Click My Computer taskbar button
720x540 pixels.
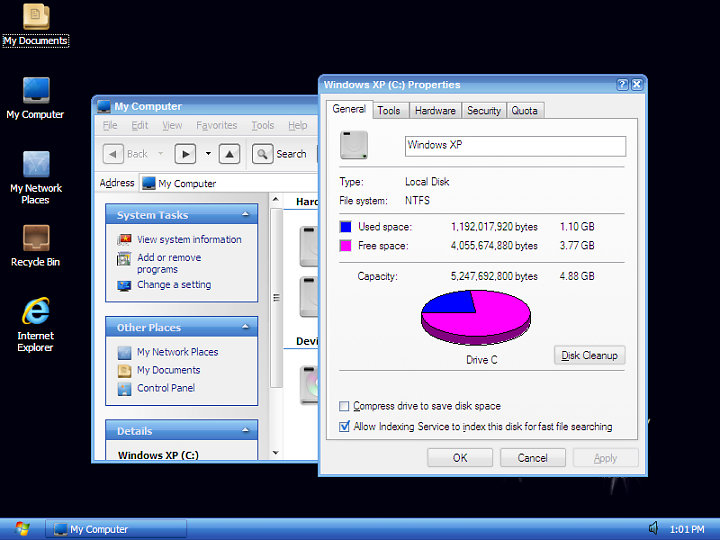(x=116, y=529)
